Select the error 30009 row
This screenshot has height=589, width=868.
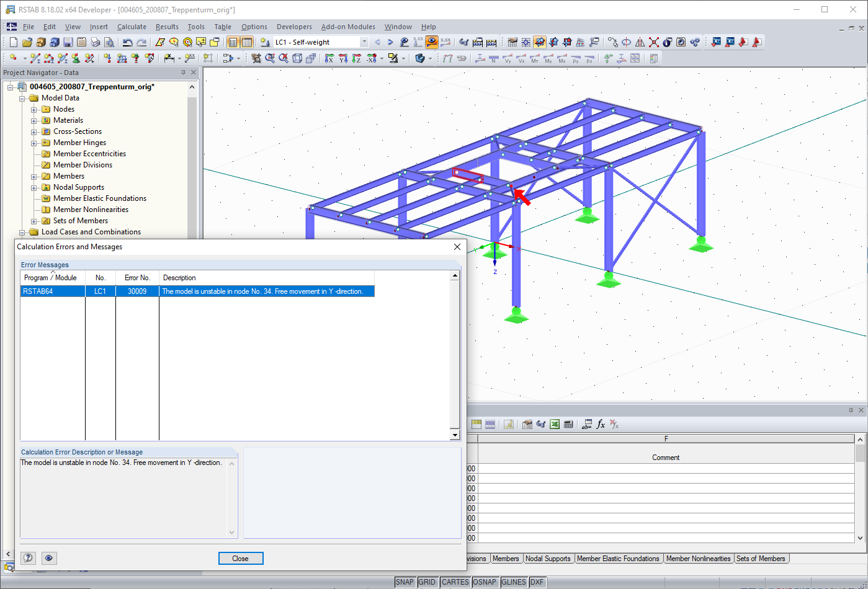pyautogui.click(x=197, y=291)
